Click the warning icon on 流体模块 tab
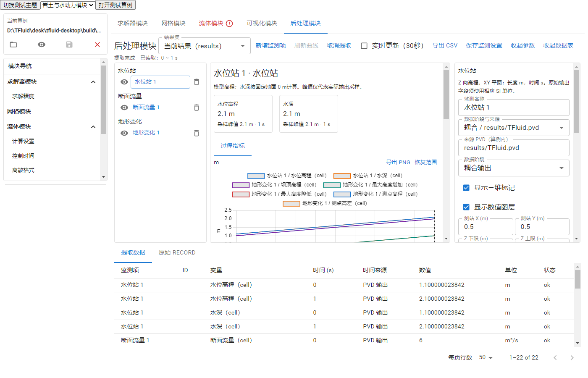Image resolution: width=588 pixels, height=378 pixels. pyautogui.click(x=229, y=24)
